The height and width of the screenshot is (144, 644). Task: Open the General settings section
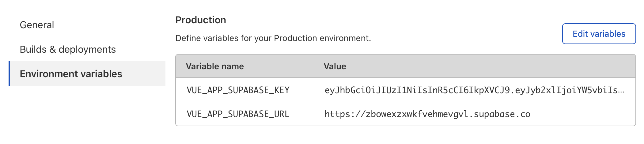point(37,25)
